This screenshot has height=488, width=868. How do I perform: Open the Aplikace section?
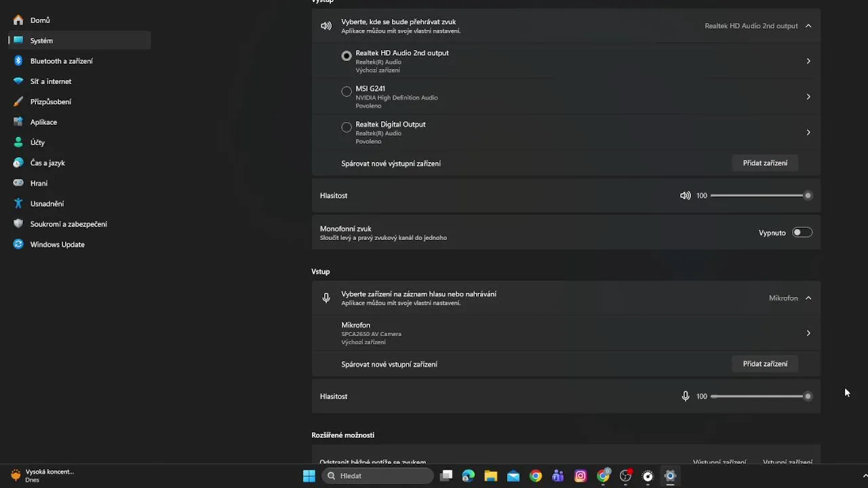click(79, 122)
